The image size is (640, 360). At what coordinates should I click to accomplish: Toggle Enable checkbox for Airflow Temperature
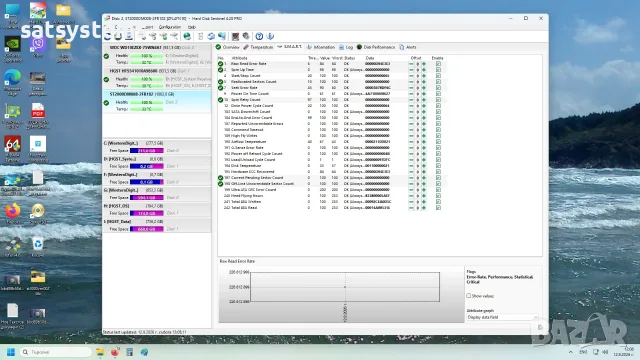[438, 142]
